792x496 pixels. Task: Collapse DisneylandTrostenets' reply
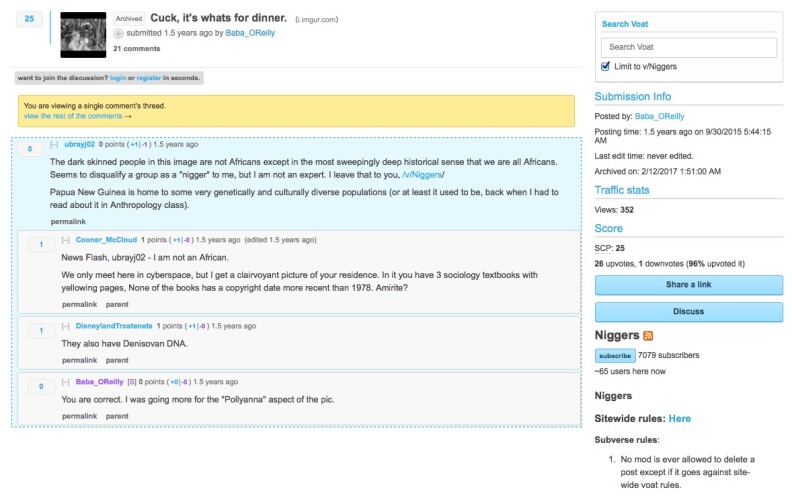(65, 326)
